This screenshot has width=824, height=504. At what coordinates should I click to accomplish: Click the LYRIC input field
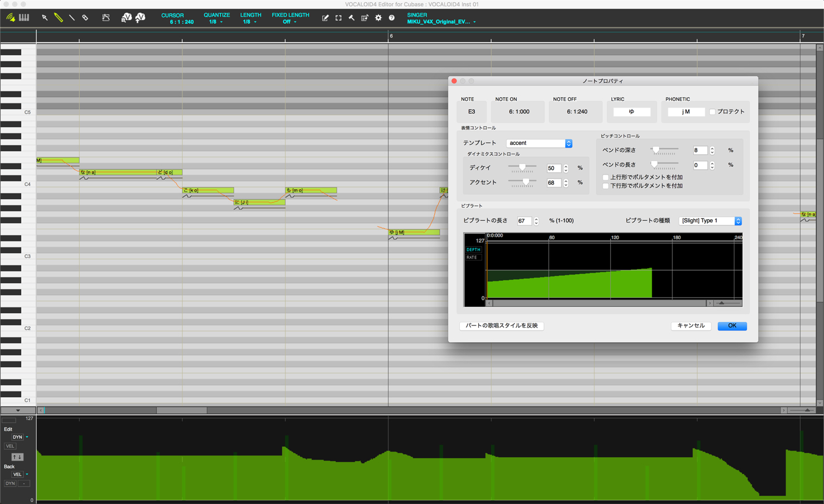tap(631, 112)
